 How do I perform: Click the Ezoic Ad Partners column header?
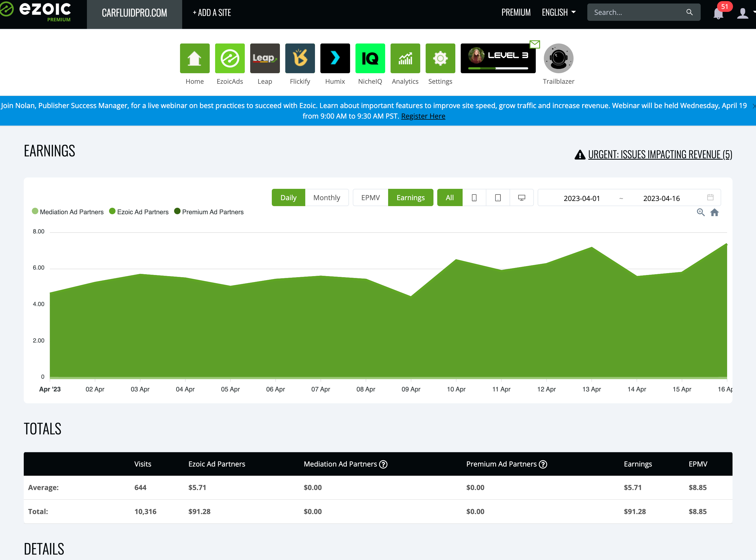pyautogui.click(x=217, y=464)
